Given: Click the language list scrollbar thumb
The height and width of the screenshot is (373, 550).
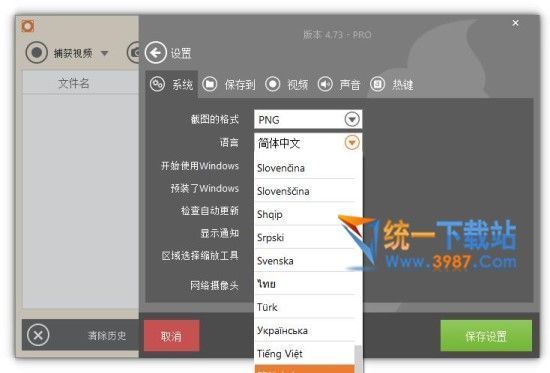Looking at the screenshot, I should click(x=358, y=359).
